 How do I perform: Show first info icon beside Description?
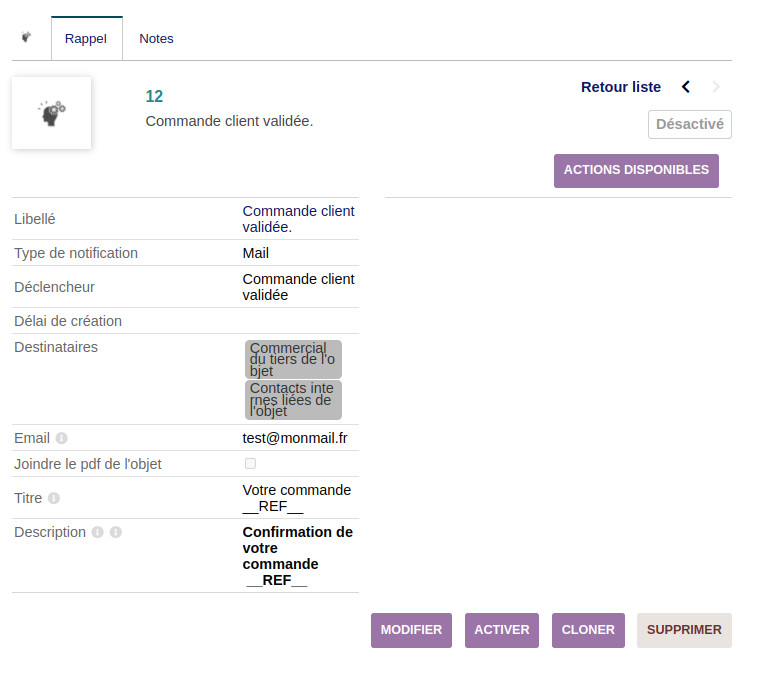tap(98, 532)
